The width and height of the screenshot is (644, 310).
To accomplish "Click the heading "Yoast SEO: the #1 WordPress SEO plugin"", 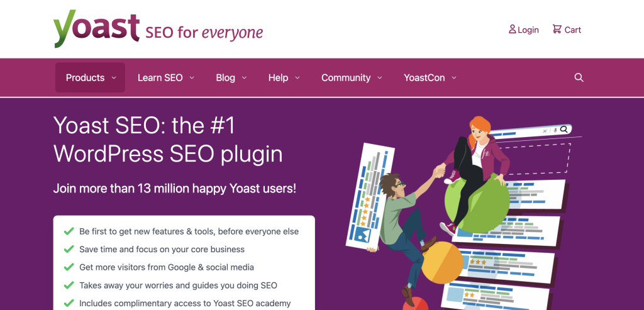I will (168, 140).
